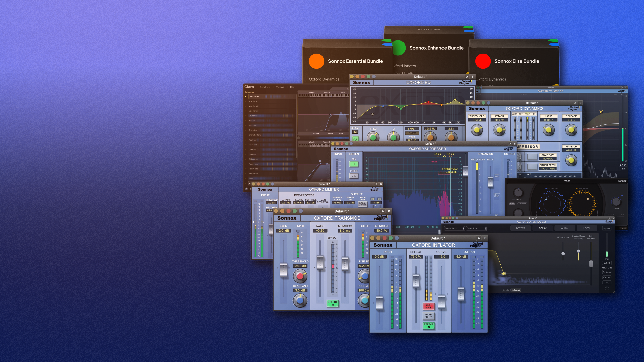Click the Attack knob in Oxford Dynamics

point(499,130)
